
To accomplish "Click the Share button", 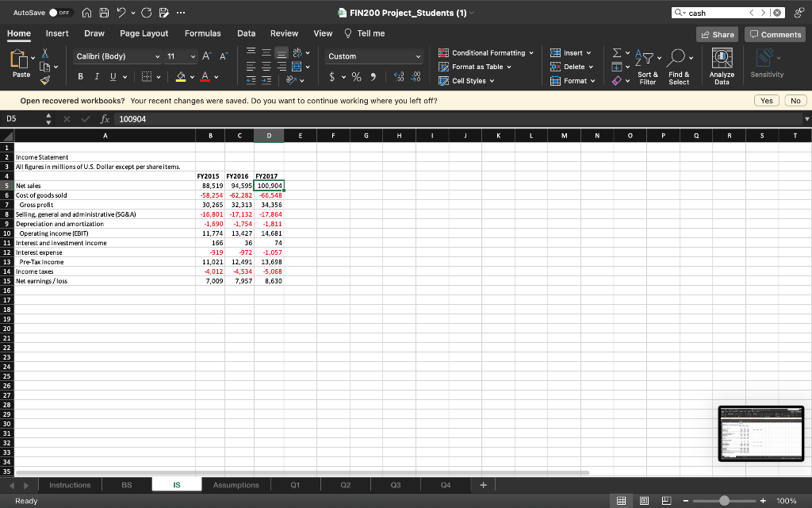I will (x=716, y=34).
